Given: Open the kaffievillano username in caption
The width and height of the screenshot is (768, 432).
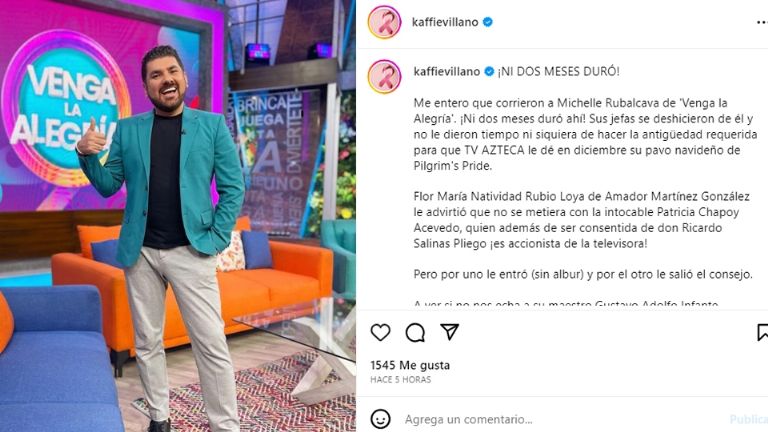Looking at the screenshot, I should click(447, 72).
